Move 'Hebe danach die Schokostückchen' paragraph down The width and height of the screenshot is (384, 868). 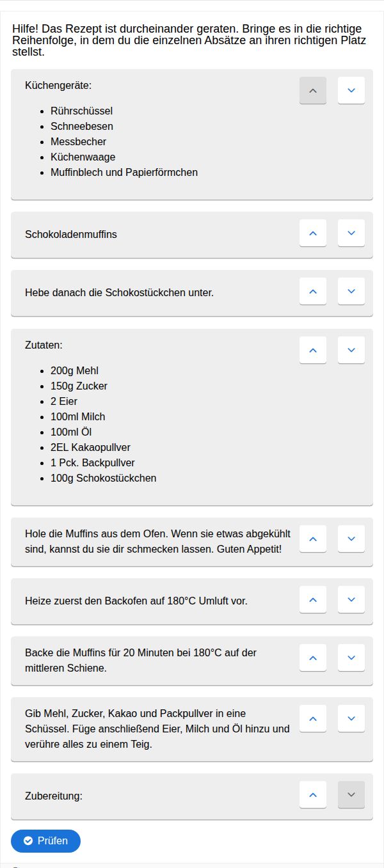point(351,291)
